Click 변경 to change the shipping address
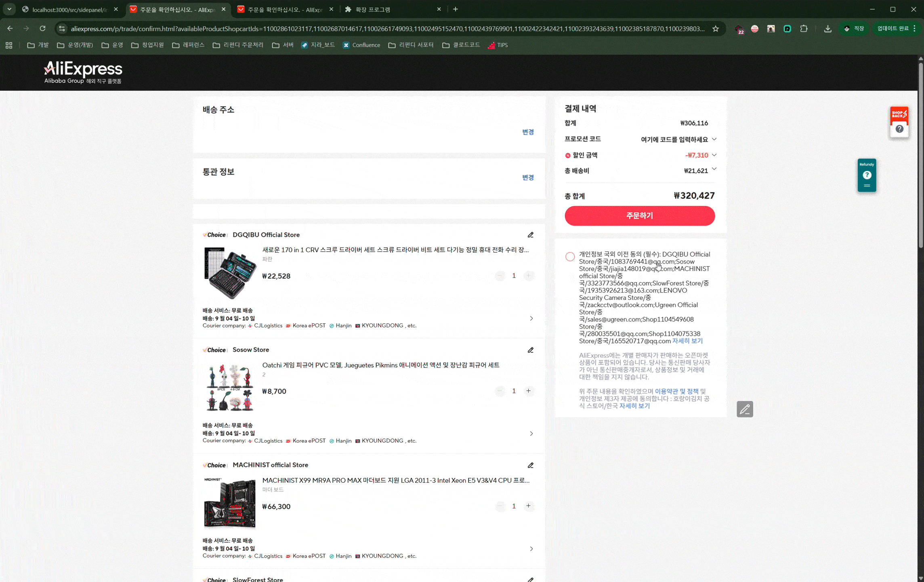This screenshot has width=924, height=582. 528,132
